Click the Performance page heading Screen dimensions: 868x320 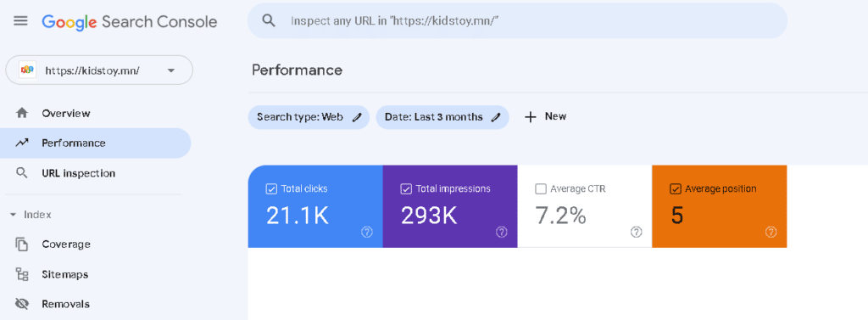(x=298, y=70)
